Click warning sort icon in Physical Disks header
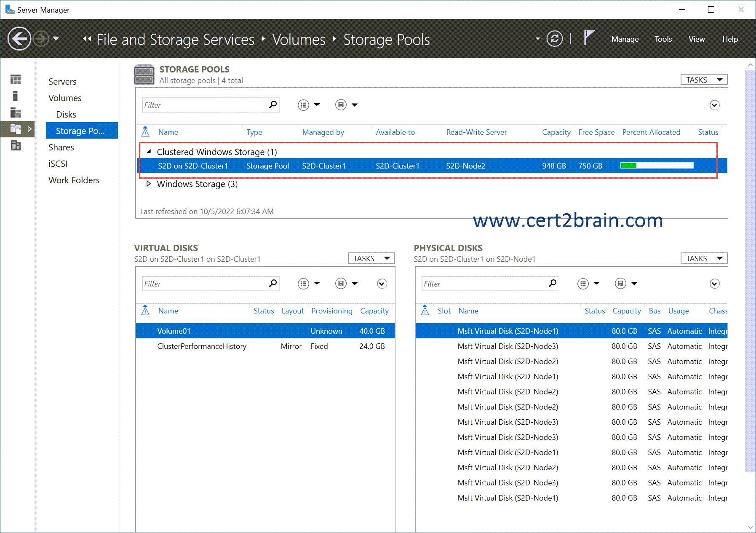Viewport: 756px width, 533px height. pyautogui.click(x=425, y=311)
